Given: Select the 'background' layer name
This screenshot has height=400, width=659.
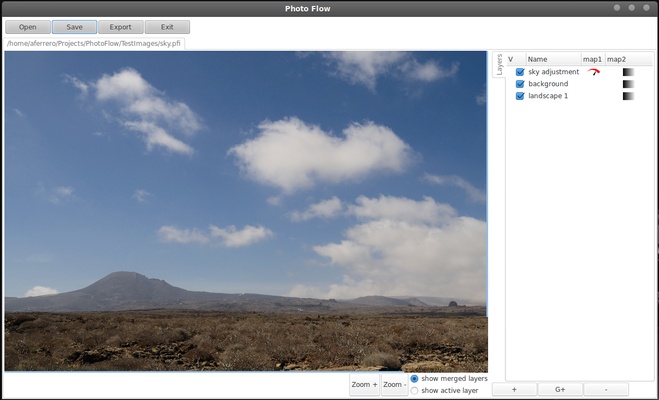Looking at the screenshot, I should click(x=548, y=84).
